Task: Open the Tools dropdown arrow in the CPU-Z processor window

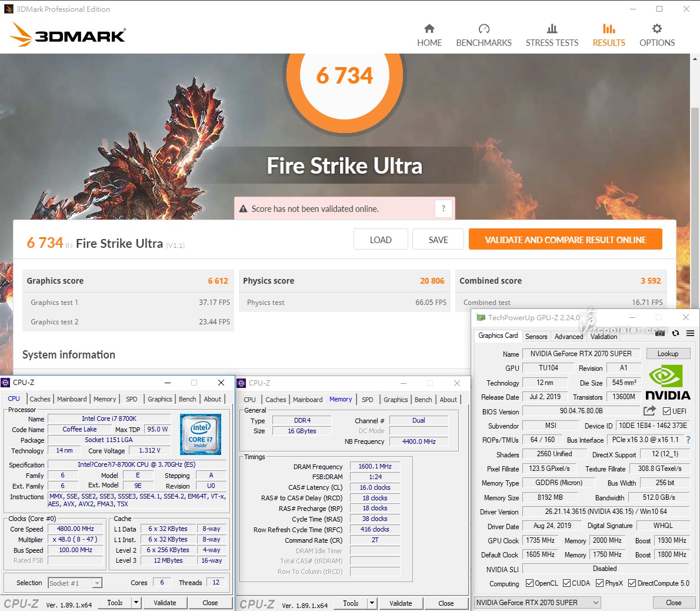Action: point(136,603)
